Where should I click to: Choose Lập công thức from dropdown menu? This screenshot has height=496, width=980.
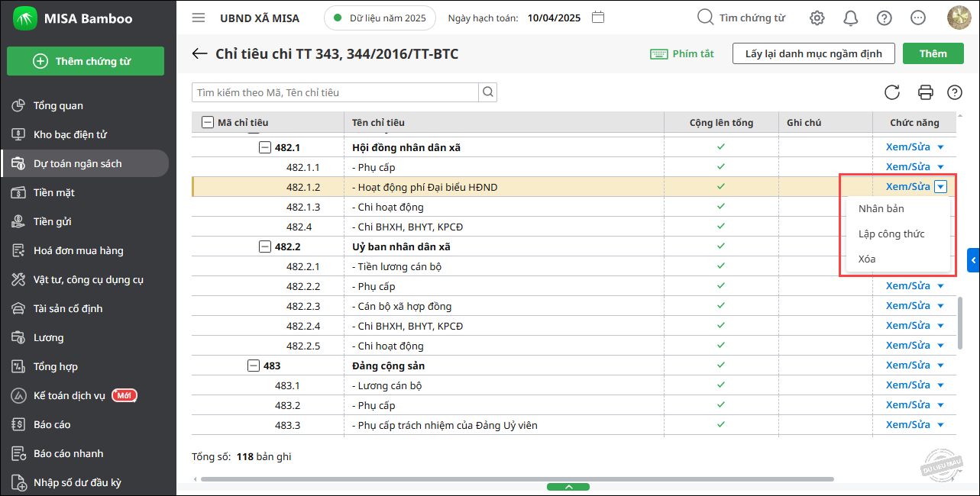(x=891, y=234)
